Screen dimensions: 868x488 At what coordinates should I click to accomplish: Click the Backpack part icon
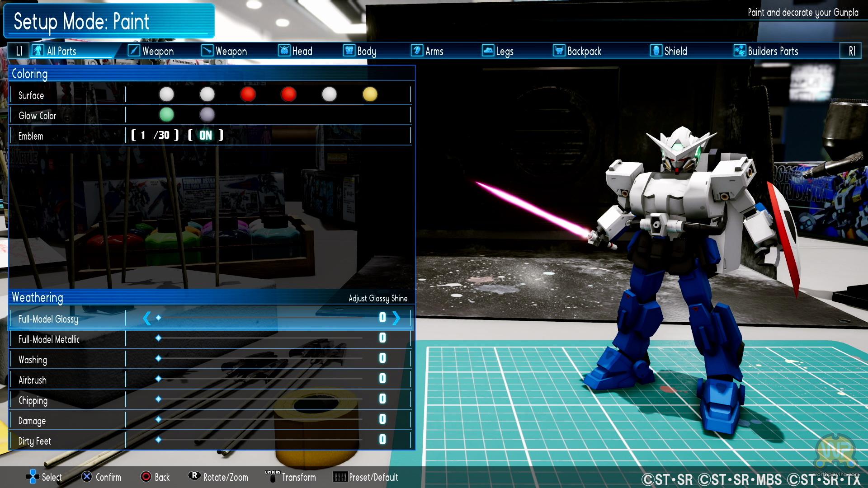(559, 51)
